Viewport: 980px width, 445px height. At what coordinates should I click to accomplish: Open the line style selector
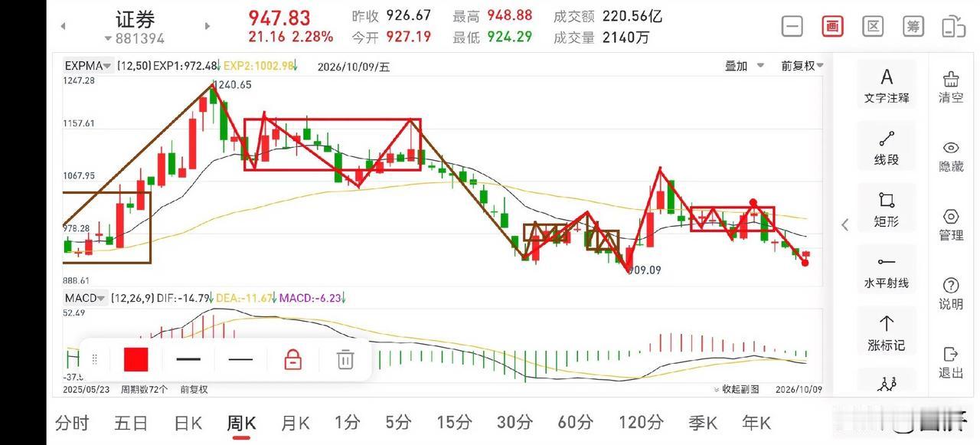coord(240,359)
